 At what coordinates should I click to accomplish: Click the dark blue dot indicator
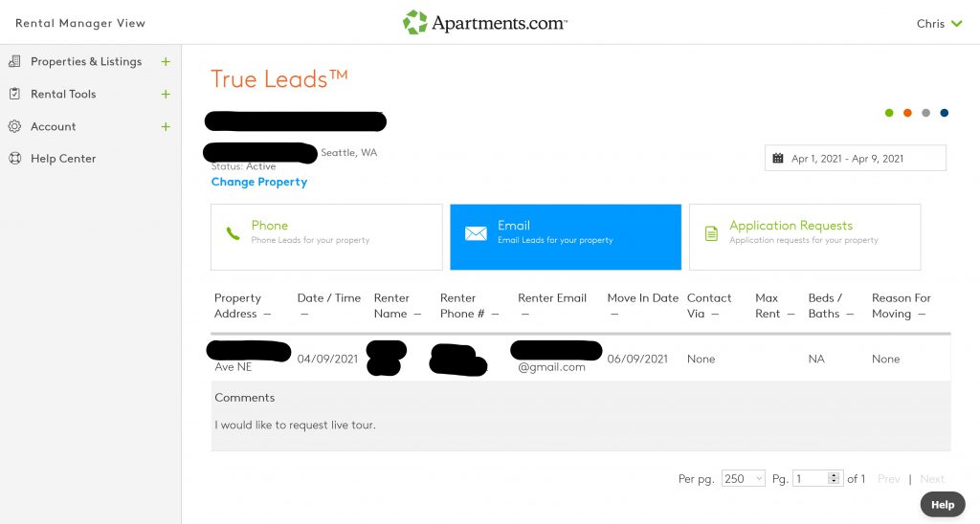(945, 113)
